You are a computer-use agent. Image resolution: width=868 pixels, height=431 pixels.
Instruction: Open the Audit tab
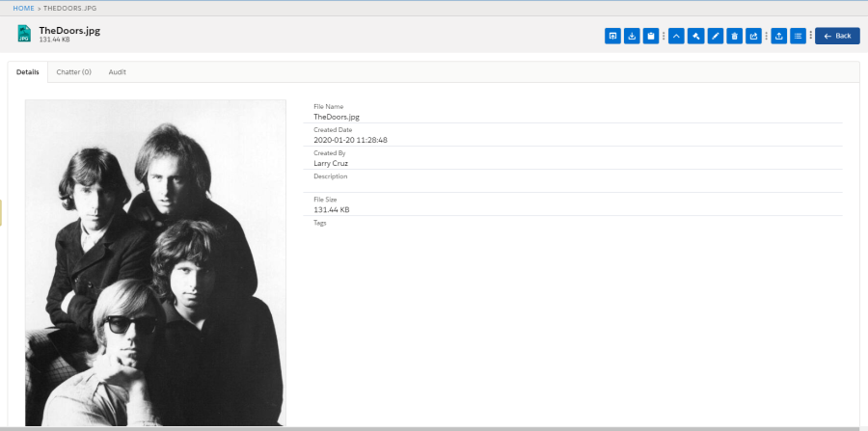[117, 72]
